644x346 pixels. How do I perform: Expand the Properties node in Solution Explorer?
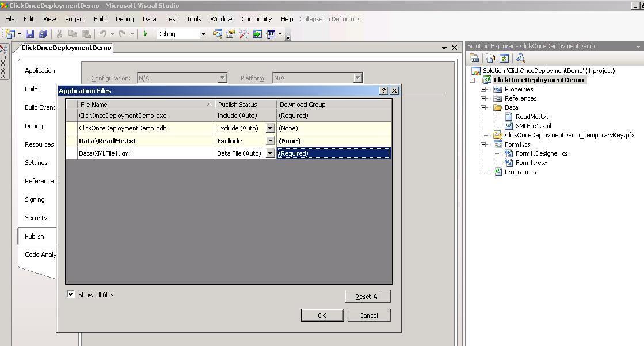click(483, 89)
